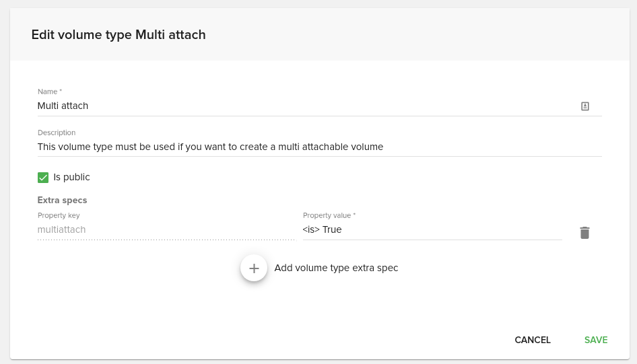Click the round plus icon button
Viewport: 637px width, 364px height.
click(254, 268)
